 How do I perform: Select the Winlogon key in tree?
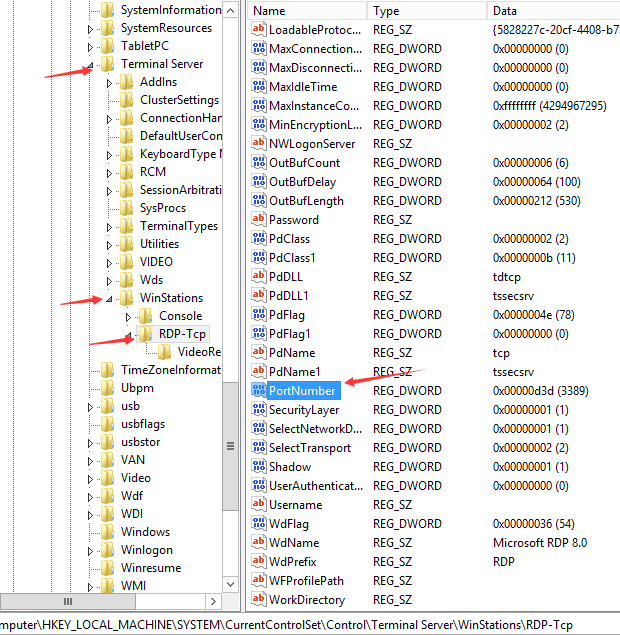[x=146, y=550]
